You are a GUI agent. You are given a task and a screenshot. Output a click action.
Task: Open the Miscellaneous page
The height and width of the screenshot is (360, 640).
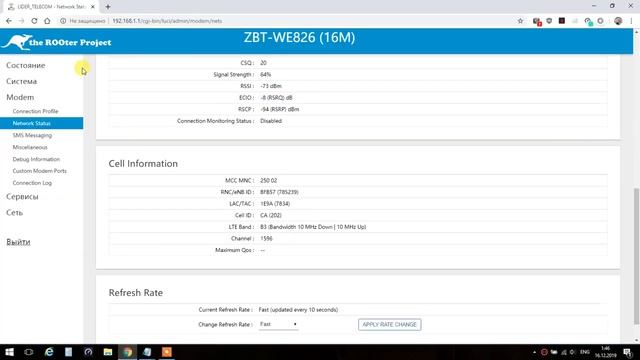click(30, 147)
